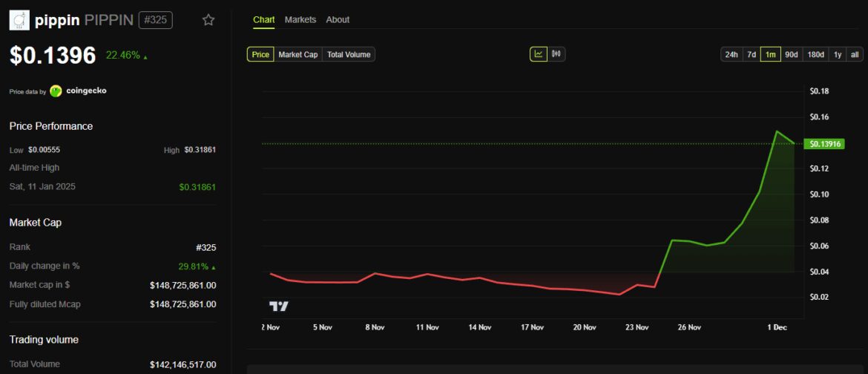Star pippin to add to favorites
The image size is (868, 374).
[x=208, y=20]
